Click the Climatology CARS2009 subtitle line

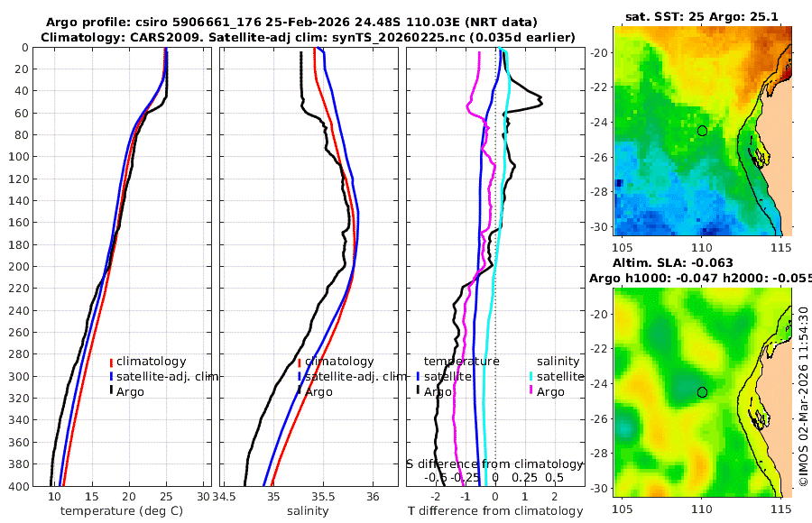coord(308,37)
